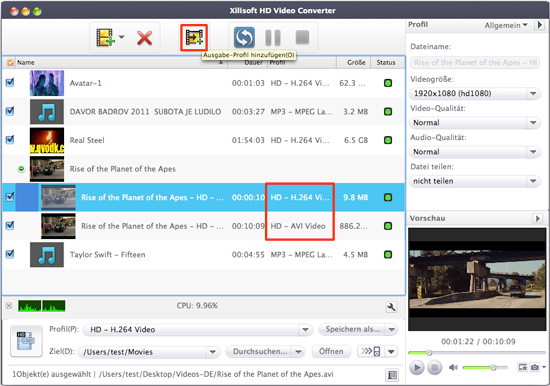Click the Avatar-1 thumbnail
Image resolution: width=550 pixels, height=386 pixels.
tap(47, 83)
